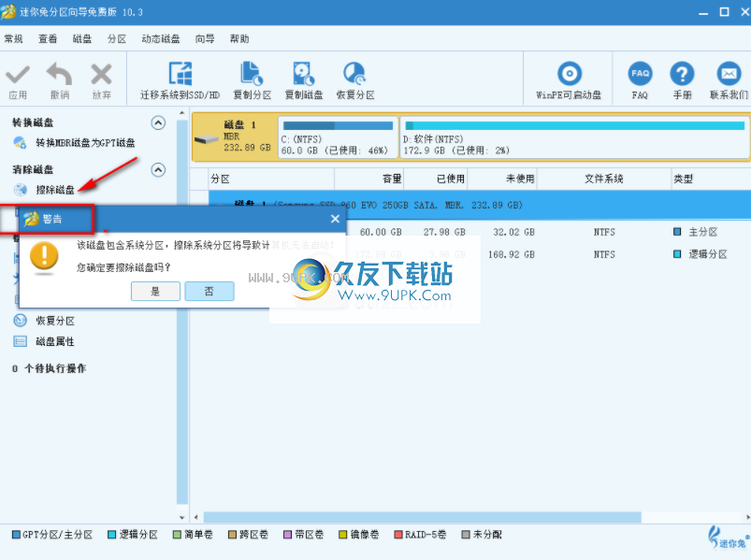Click the Wipe Disk (擦除磁盘) sidebar icon
This screenshot has width=751, height=560.
(21, 190)
